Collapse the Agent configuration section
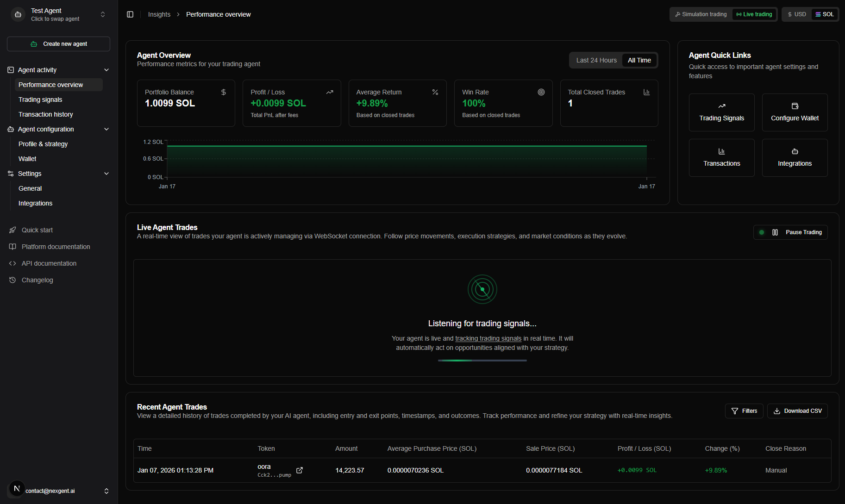845x504 pixels. [106, 129]
